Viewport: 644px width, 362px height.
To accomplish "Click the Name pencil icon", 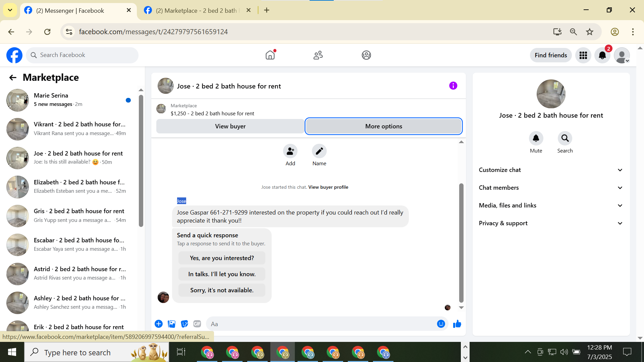I will 319,152.
